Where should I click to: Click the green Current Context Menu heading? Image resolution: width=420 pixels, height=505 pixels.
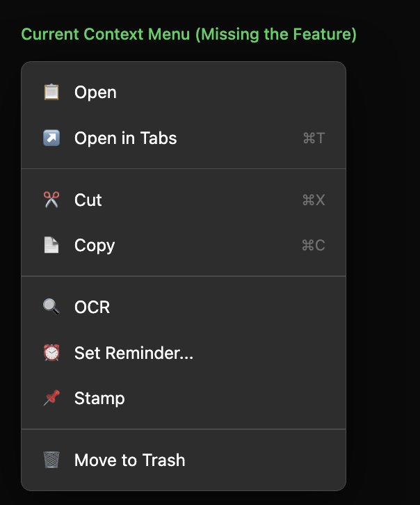point(188,34)
